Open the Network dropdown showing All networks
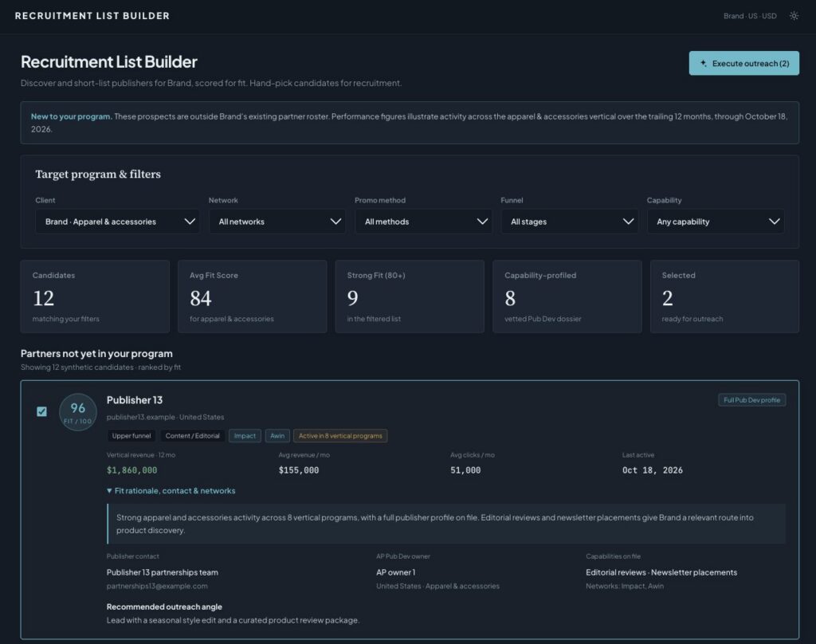This screenshot has height=644, width=816. (x=277, y=222)
